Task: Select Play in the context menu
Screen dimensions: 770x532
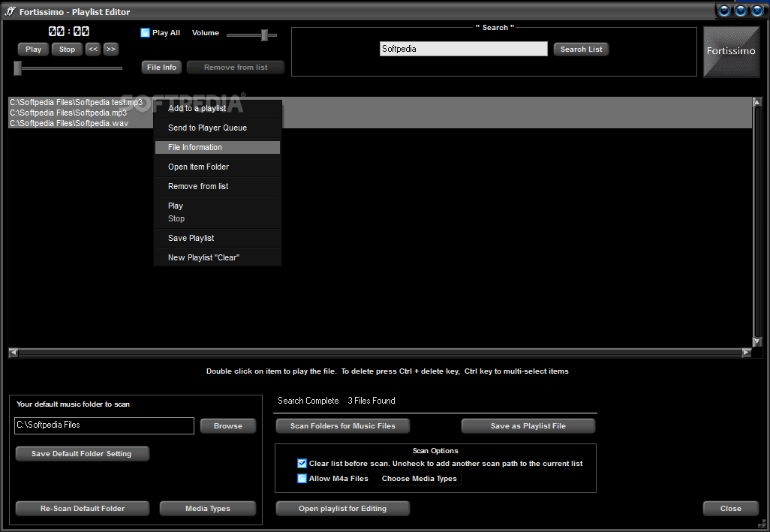Action: 218,206
